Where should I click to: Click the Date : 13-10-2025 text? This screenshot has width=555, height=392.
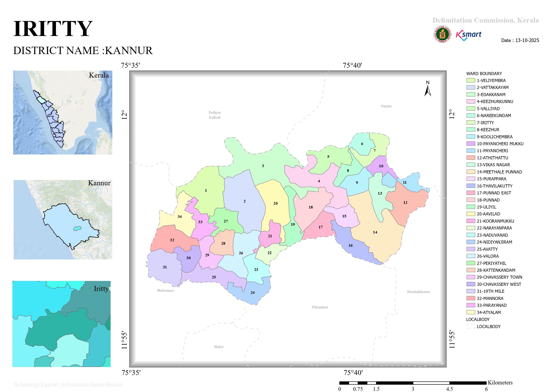pyautogui.click(x=520, y=40)
